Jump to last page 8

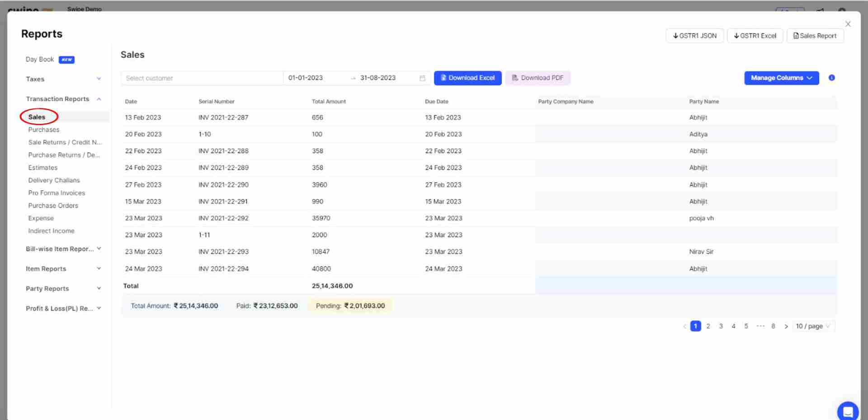pyautogui.click(x=773, y=326)
